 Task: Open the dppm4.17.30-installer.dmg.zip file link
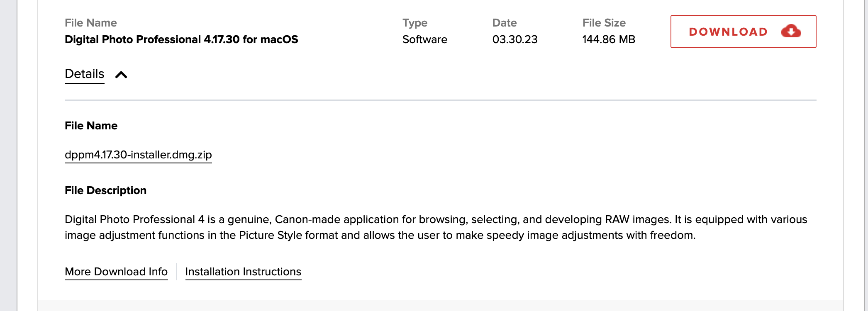coord(138,155)
